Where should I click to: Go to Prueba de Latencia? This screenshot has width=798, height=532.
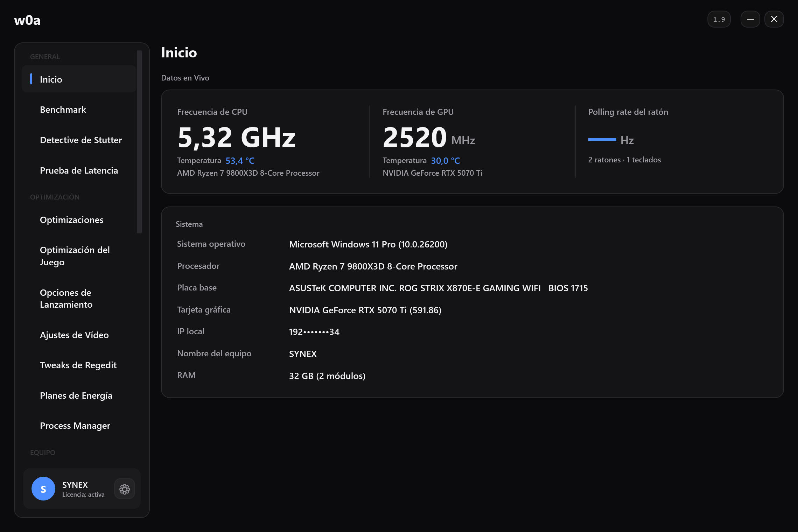[x=79, y=170]
